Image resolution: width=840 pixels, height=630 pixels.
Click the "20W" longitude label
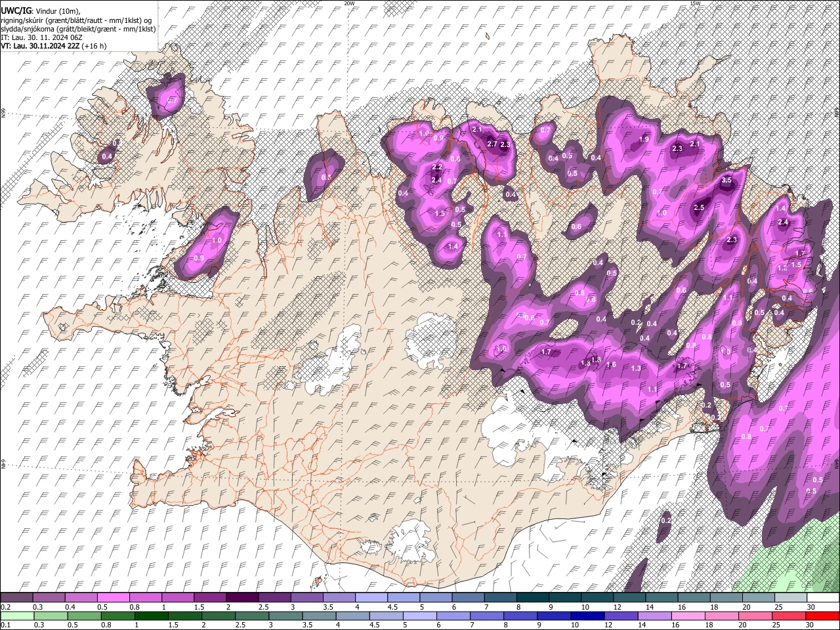[x=349, y=3]
